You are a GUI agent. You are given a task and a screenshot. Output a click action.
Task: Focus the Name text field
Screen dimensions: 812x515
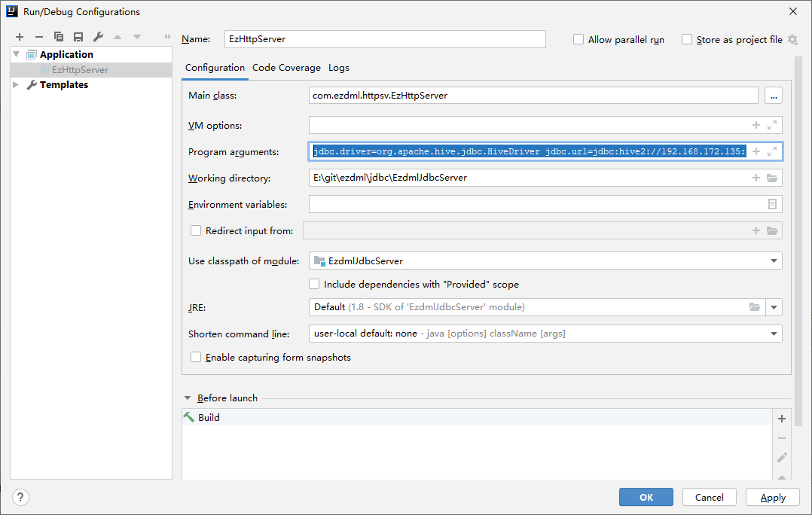(x=385, y=39)
